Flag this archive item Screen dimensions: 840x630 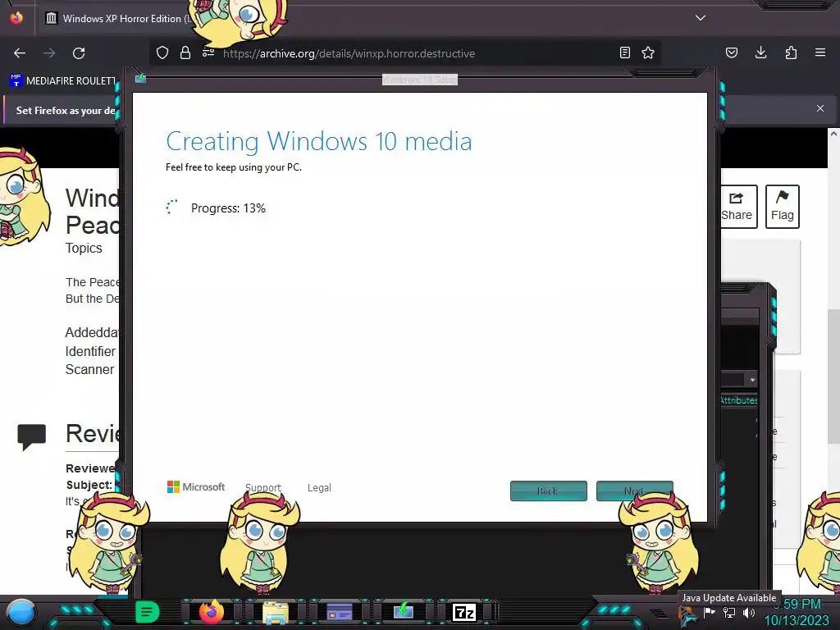point(782,207)
